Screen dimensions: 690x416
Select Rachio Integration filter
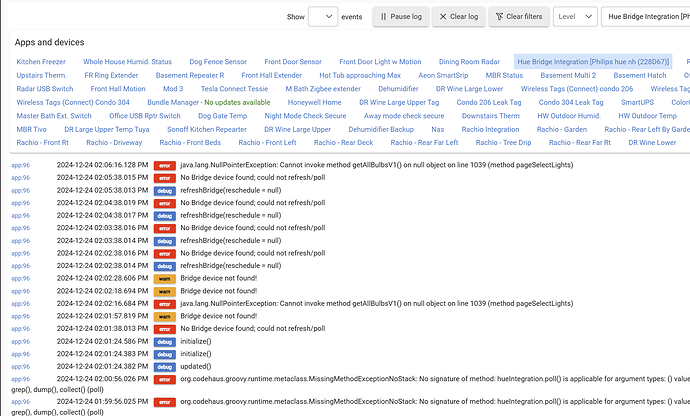pyautogui.click(x=490, y=130)
